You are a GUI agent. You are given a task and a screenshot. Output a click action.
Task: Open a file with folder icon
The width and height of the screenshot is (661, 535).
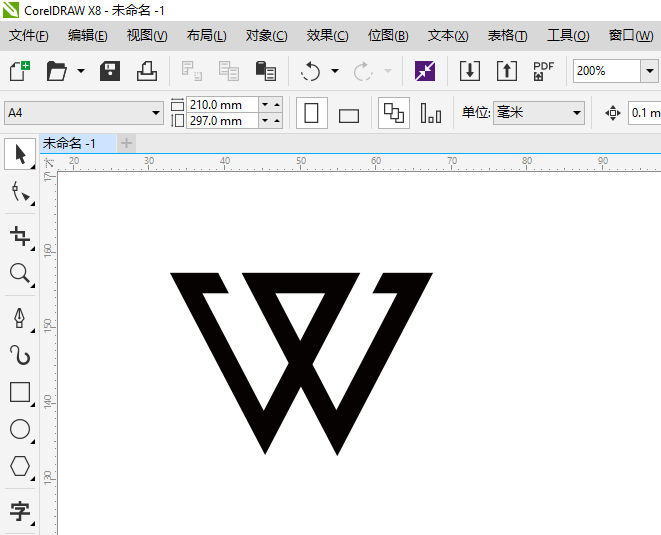click(x=56, y=71)
